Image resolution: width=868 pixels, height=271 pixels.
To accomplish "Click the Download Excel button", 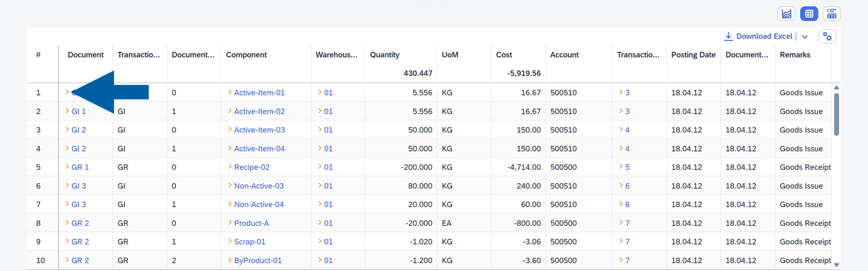I will coord(758,37).
